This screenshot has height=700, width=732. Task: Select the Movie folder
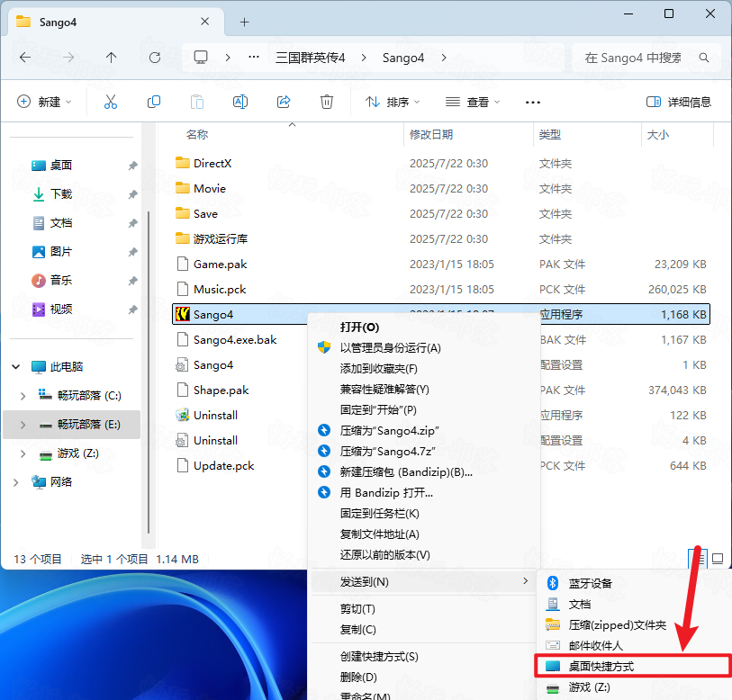coord(210,189)
